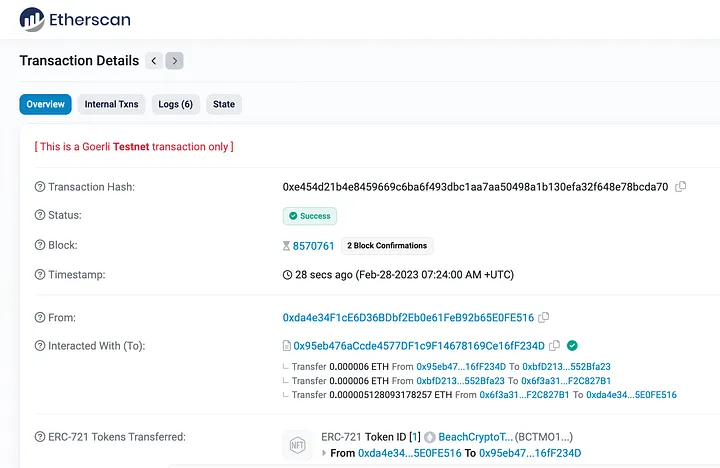Select the State tab

point(224,104)
